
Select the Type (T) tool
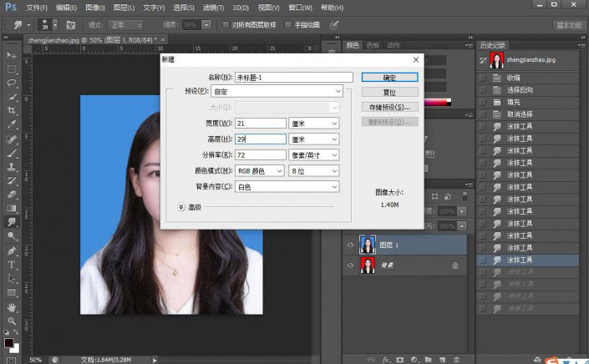(x=13, y=265)
